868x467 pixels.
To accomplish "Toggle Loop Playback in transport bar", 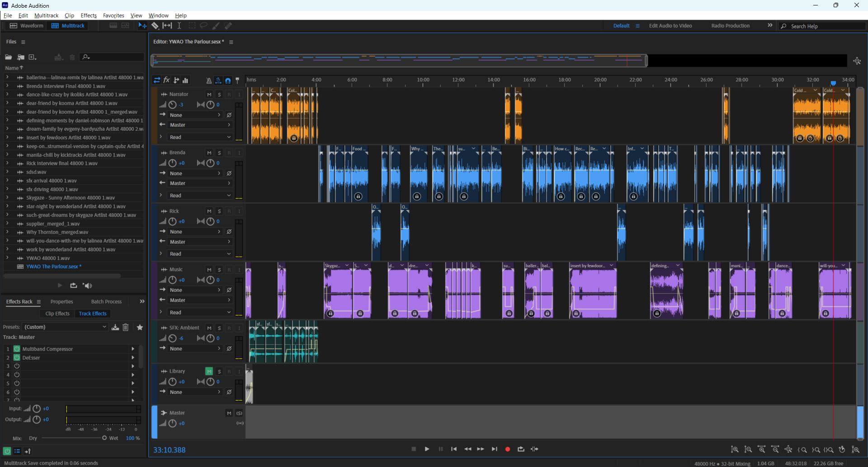I will pos(521,449).
